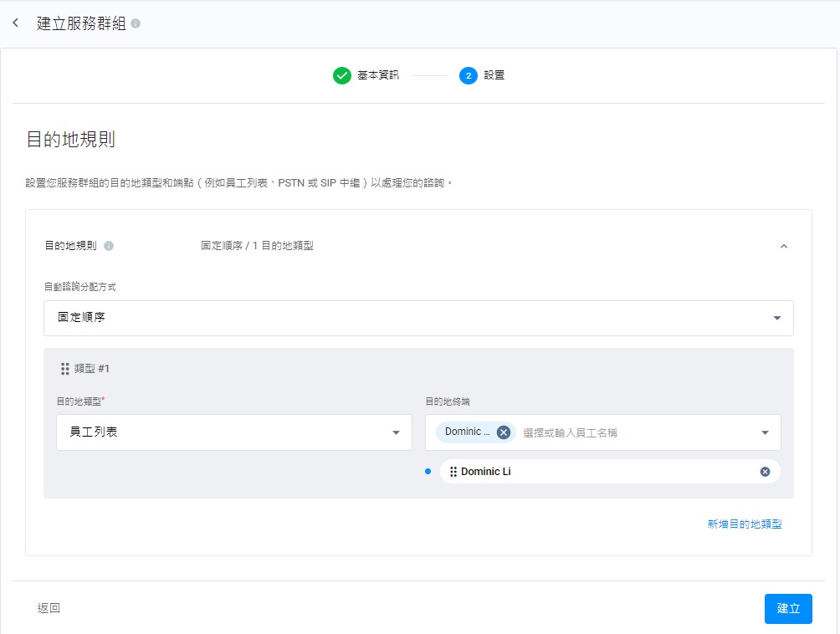The image size is (840, 634).
Task: Click the Dominic Li name text
Action: (486, 472)
